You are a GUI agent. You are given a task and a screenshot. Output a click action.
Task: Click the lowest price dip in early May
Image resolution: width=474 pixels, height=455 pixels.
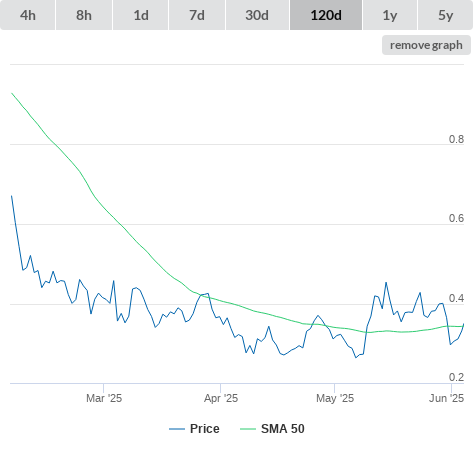(x=356, y=357)
